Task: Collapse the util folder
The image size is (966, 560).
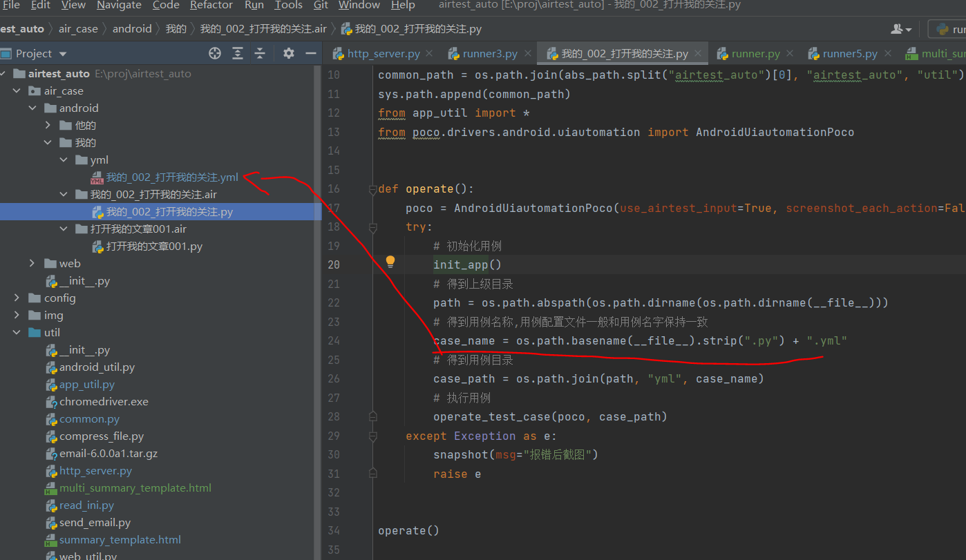Action: 17,332
